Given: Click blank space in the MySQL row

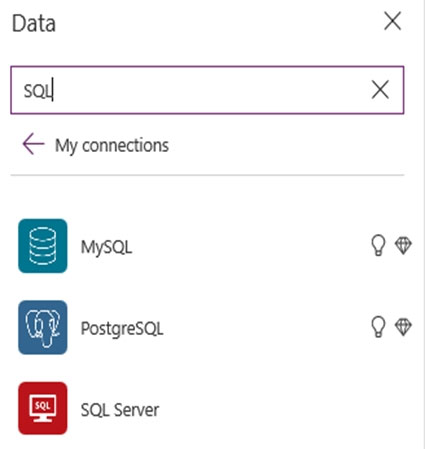Looking at the screenshot, I should point(250,246).
